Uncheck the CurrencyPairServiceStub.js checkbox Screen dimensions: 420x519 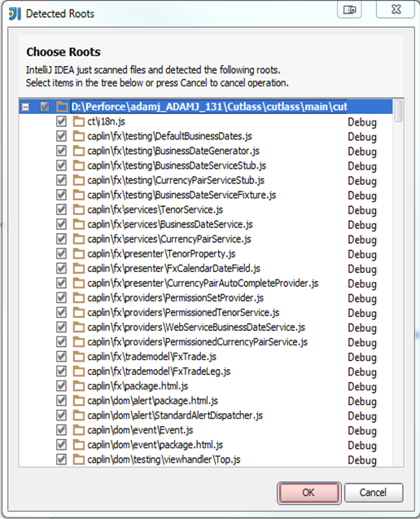point(61,180)
